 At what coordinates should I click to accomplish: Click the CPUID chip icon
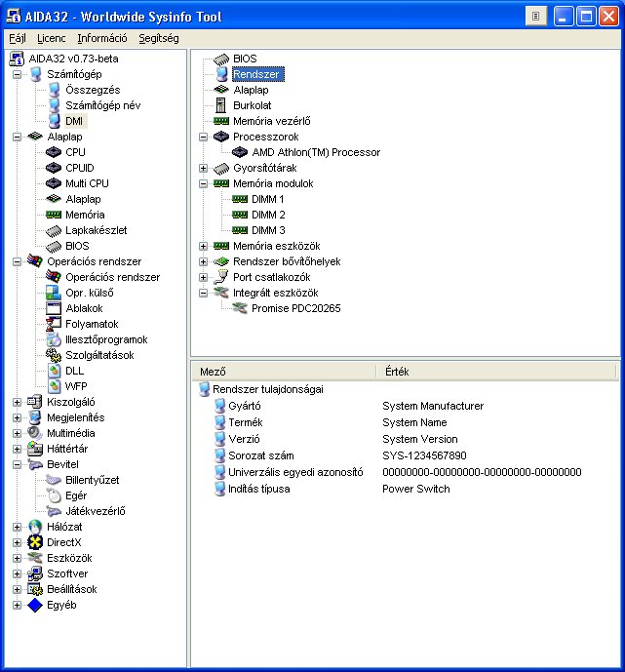[54, 168]
